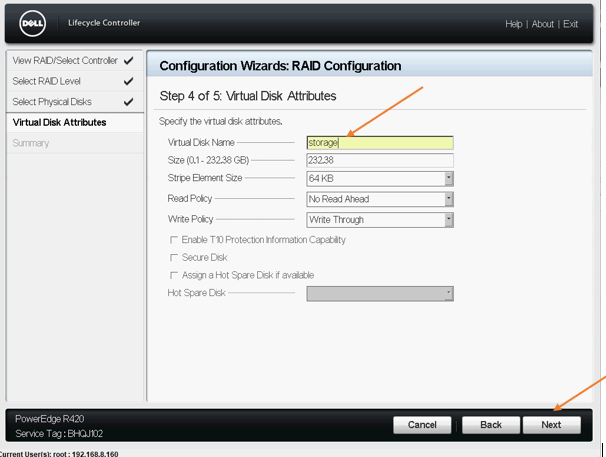Viewport: 606px width, 457px height.
Task: Go to Select RAID Level step
Action: 75,81
